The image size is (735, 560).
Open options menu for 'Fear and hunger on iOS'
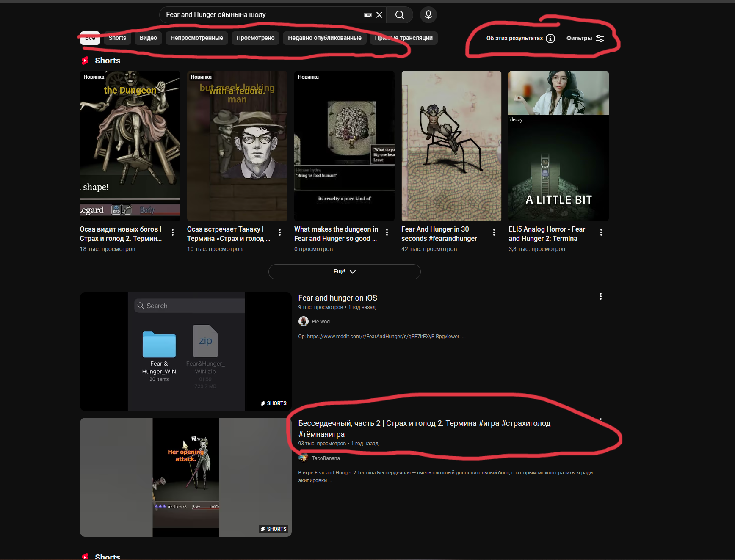coord(601,296)
